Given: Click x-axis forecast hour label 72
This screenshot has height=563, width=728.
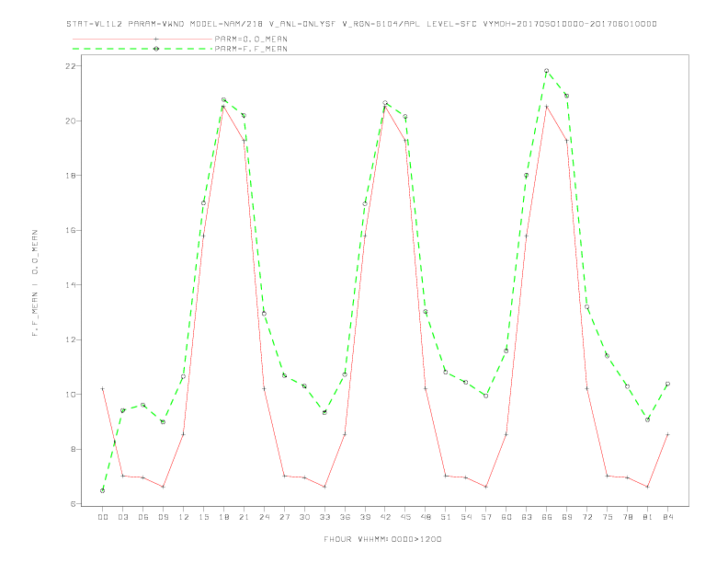Looking at the screenshot, I should (x=587, y=517).
